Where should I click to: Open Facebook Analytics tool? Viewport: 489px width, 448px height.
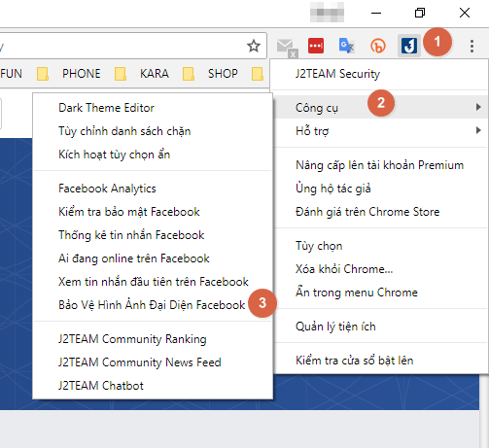tap(153, 189)
